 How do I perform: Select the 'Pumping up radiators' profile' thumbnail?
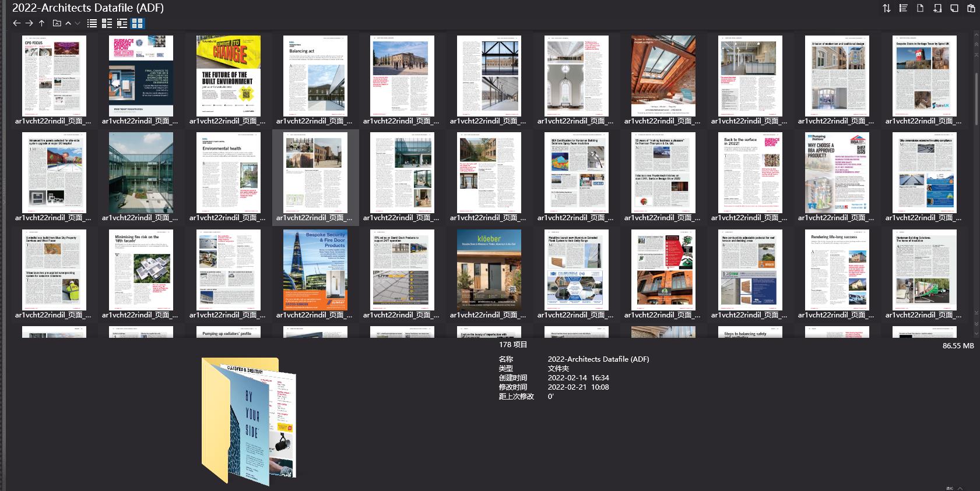point(228,332)
